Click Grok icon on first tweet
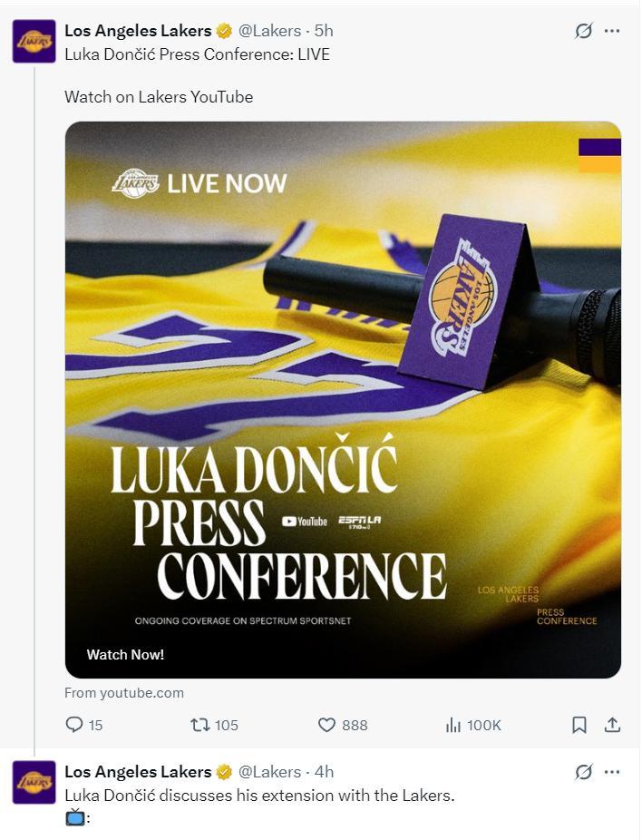This screenshot has height=840, width=642. (x=584, y=31)
